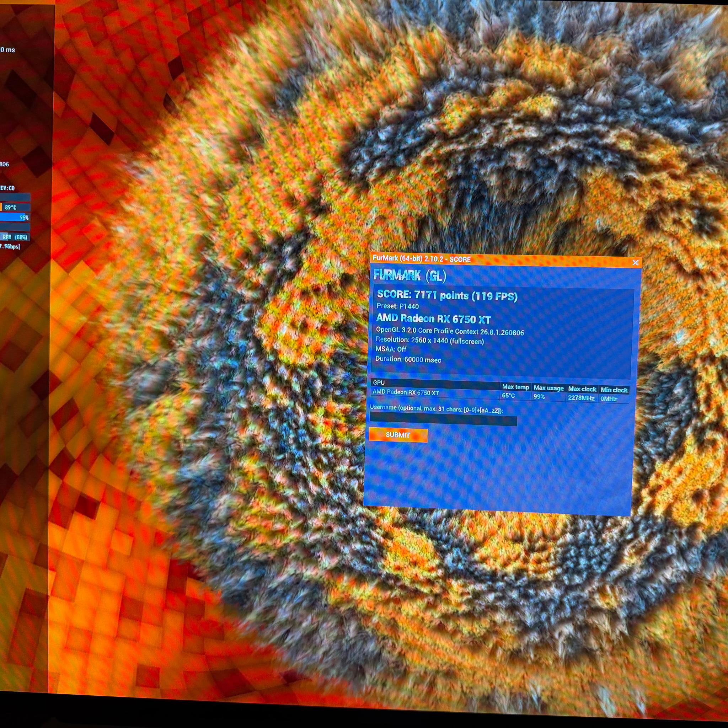The width and height of the screenshot is (728, 728).
Task: Click the 99% max usage cell
Action: pyautogui.click(x=539, y=396)
